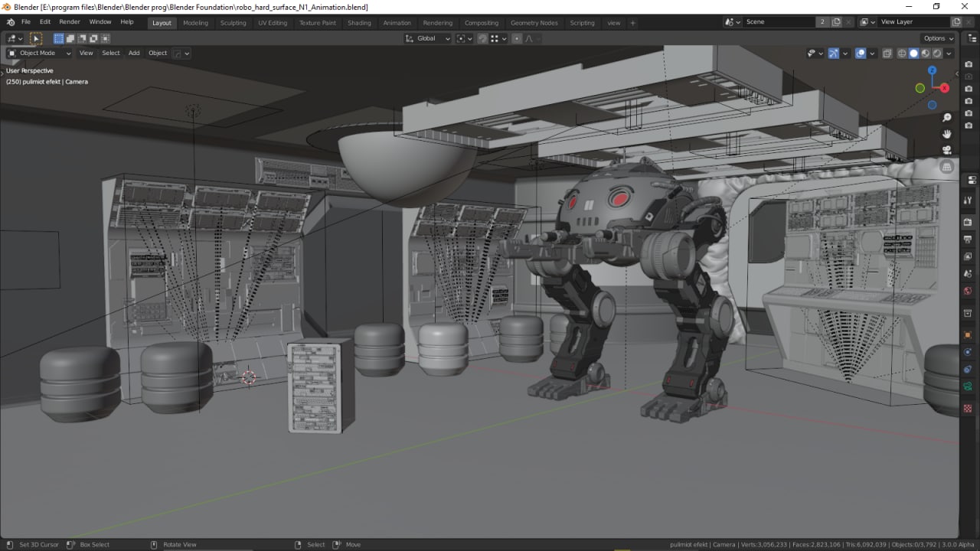Switch viewport to Solid shading
This screenshot has width=980, height=551.
pyautogui.click(x=913, y=54)
